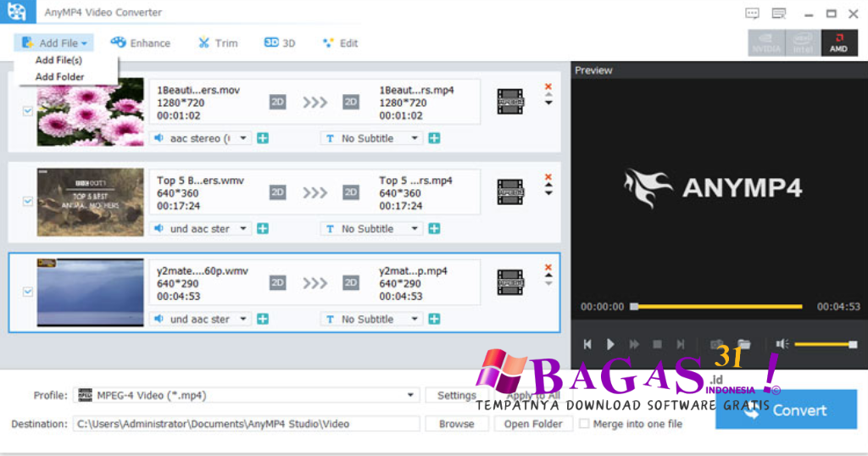Image resolution: width=868 pixels, height=456 pixels.
Task: Toggle AMD acceleration
Action: (x=839, y=42)
